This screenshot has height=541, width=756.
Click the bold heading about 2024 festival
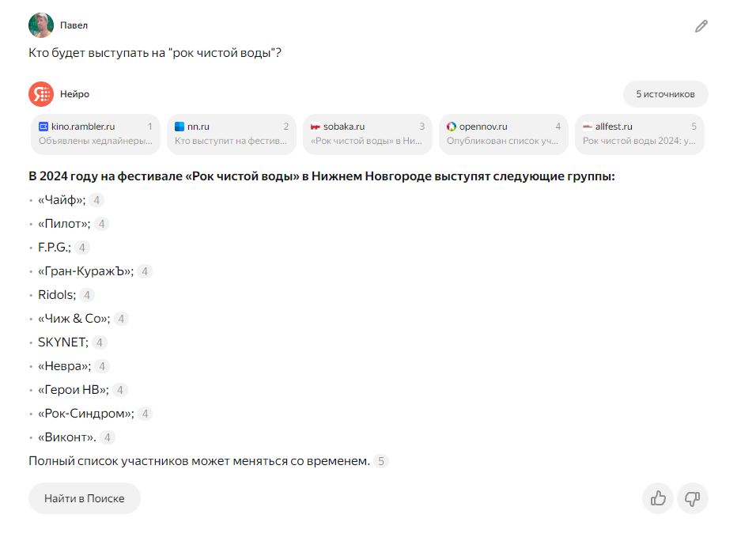pos(322,176)
